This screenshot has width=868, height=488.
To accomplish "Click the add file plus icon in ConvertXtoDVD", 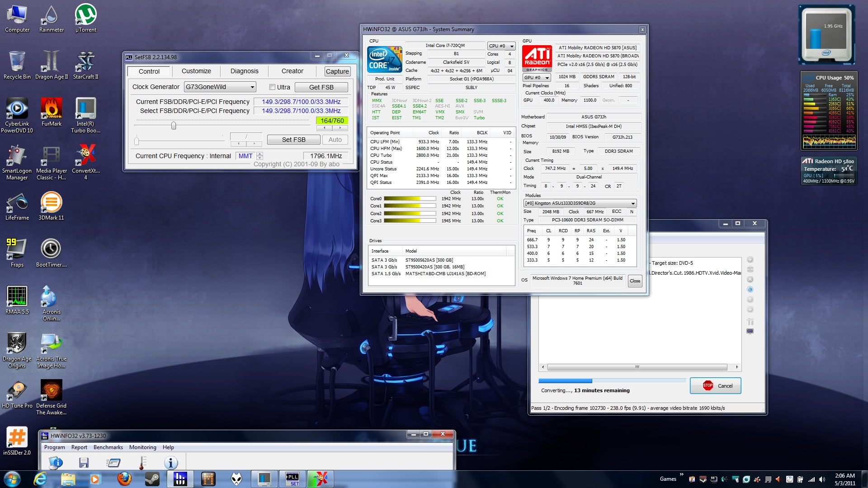I will [x=750, y=259].
